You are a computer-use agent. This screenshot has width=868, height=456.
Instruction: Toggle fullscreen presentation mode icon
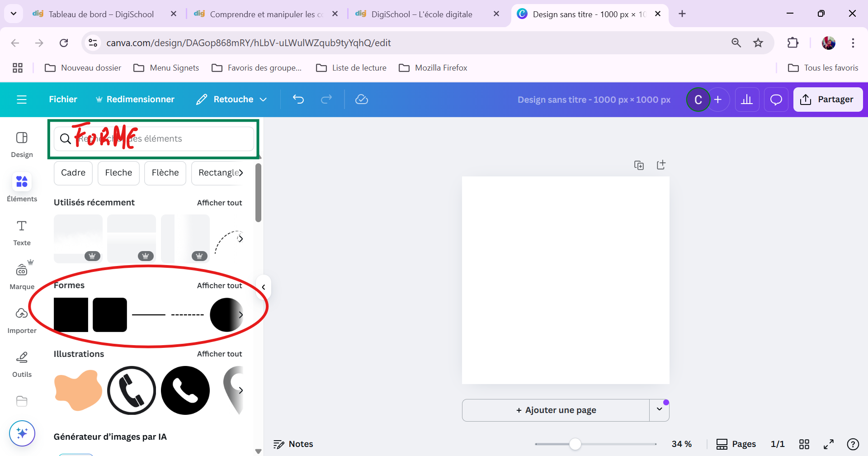click(828, 444)
